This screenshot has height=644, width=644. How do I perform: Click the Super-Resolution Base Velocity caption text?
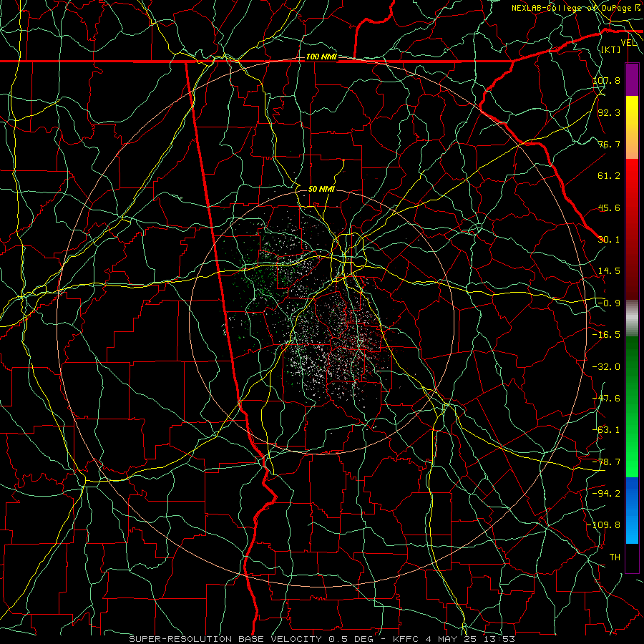pos(321,639)
